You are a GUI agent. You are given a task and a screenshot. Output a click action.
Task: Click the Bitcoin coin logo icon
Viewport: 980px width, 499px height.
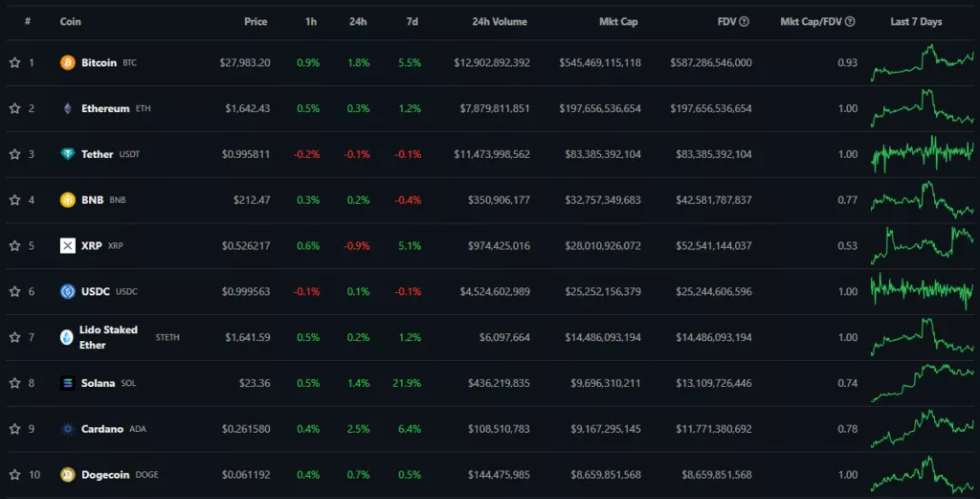click(x=68, y=62)
